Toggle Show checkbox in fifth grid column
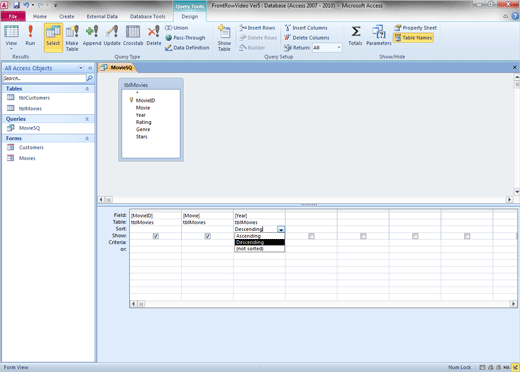Viewport: 520px width, 372px height. 363,236
